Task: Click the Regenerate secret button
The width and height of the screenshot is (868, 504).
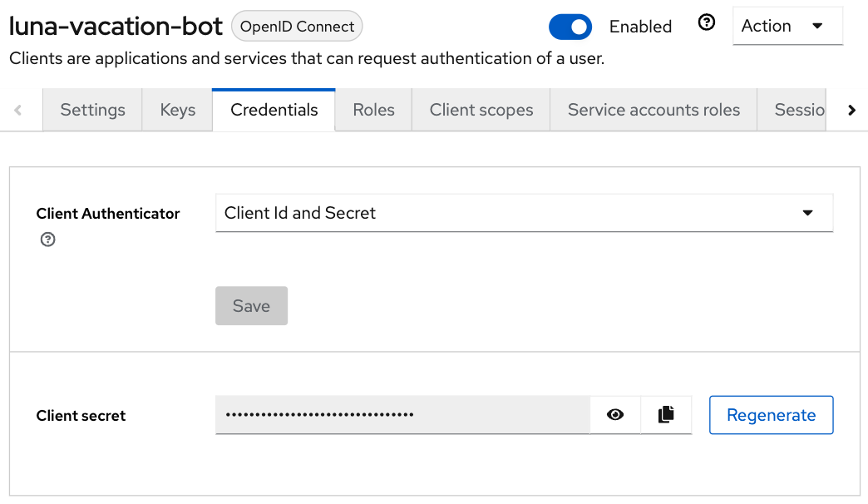Action: click(771, 415)
